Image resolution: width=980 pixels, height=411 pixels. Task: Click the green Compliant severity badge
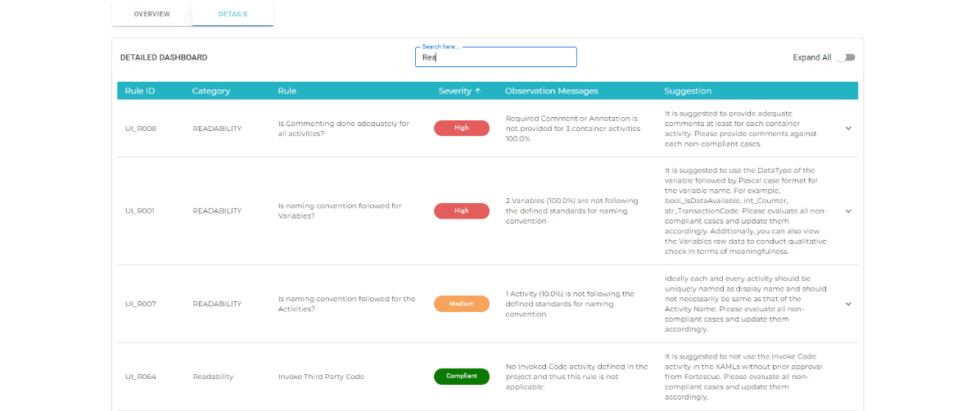461,377
